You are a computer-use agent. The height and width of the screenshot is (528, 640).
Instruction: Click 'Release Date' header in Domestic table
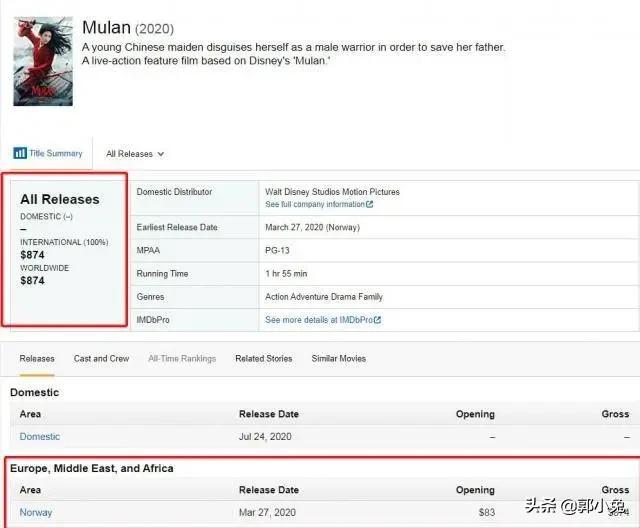coord(269,414)
